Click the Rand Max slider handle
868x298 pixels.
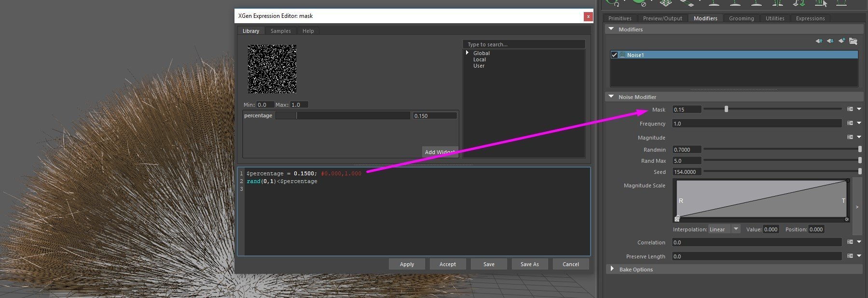coord(860,160)
